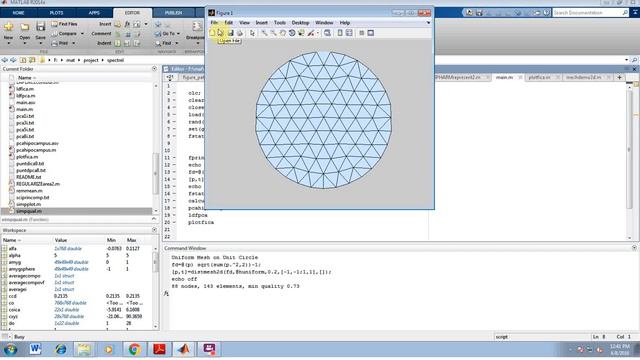This screenshot has width=640, height=360.
Task: Open Internet Explorer from taskbar
Action: (60, 349)
